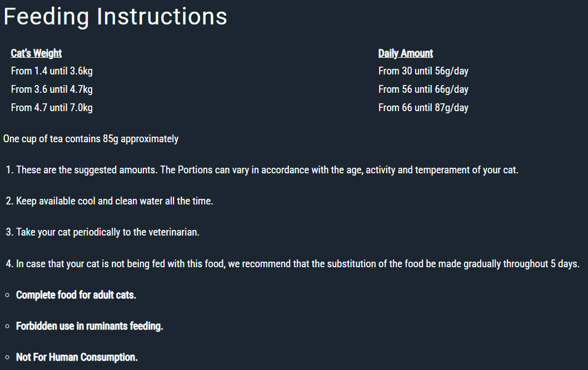This screenshot has width=588, height=370.
Task: Click the From 1.4 until 3.6kg row
Action: point(52,71)
